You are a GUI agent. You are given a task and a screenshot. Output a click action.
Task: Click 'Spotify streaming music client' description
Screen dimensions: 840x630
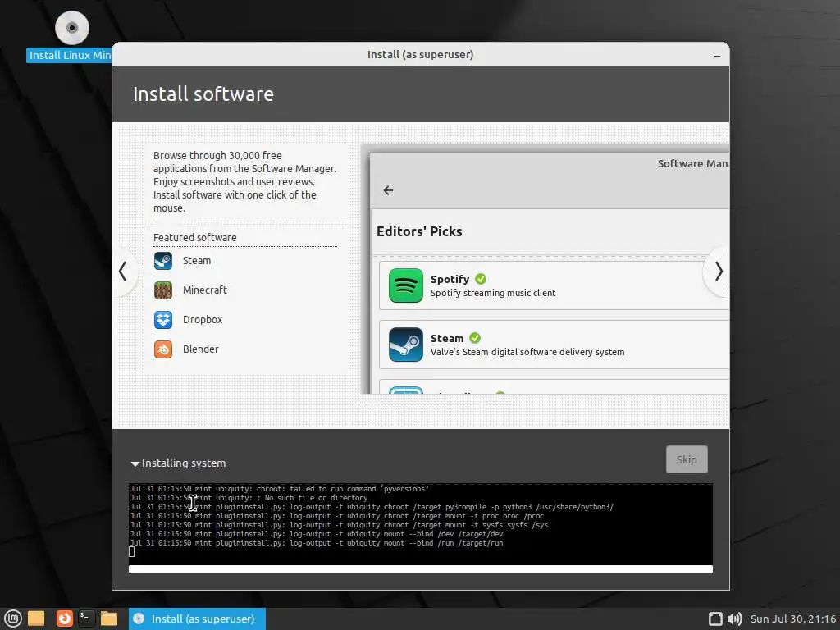pyautogui.click(x=493, y=293)
